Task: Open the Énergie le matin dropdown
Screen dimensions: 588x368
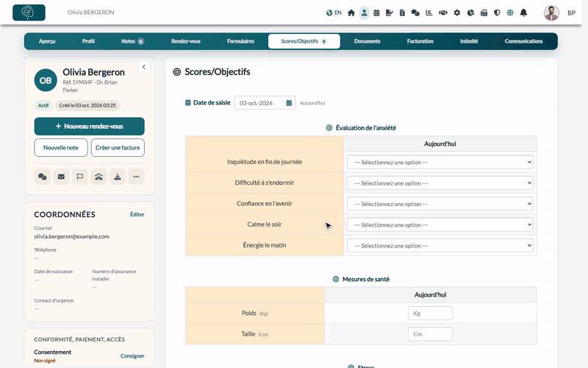Action: point(440,246)
